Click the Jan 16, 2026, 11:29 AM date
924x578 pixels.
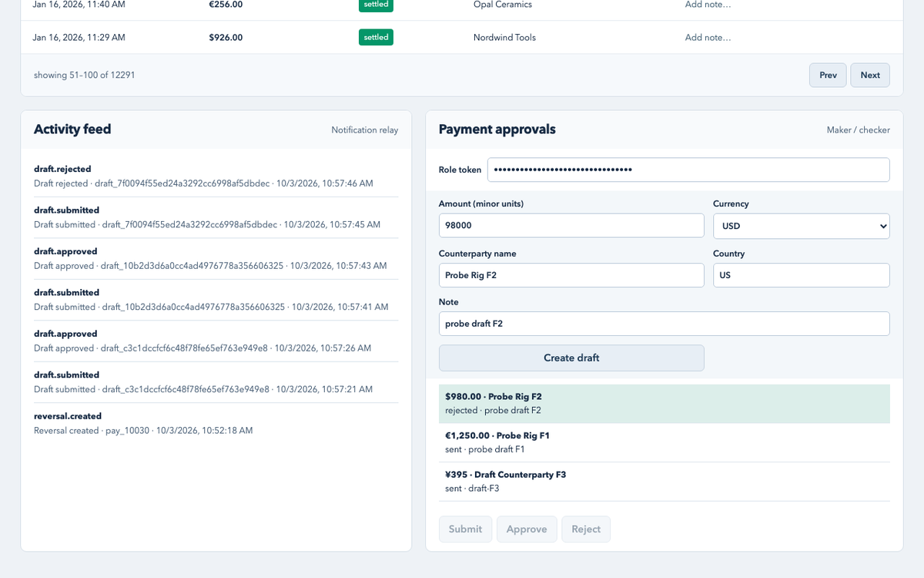(79, 37)
